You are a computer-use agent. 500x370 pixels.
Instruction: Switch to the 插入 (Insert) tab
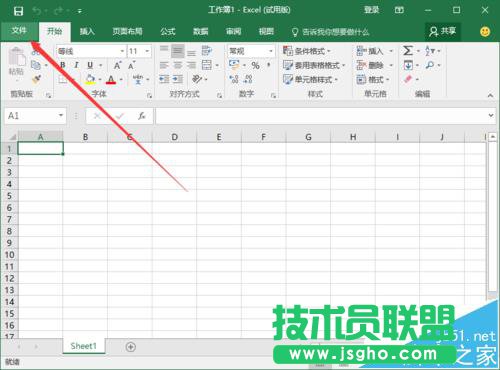tap(87, 32)
